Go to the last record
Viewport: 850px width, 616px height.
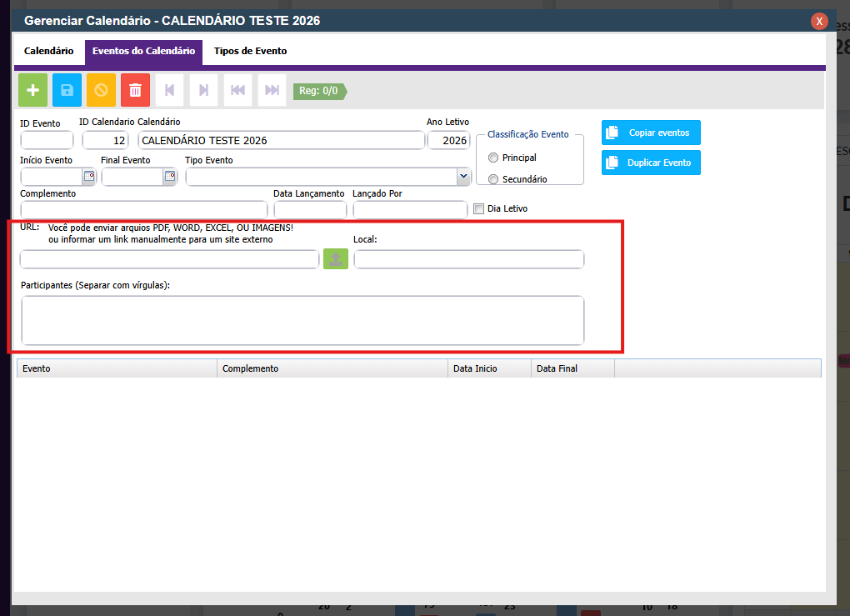(x=272, y=90)
